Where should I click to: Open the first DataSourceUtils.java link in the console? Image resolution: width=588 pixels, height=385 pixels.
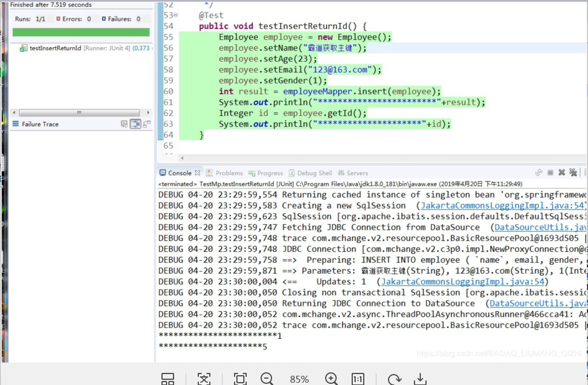click(540, 227)
